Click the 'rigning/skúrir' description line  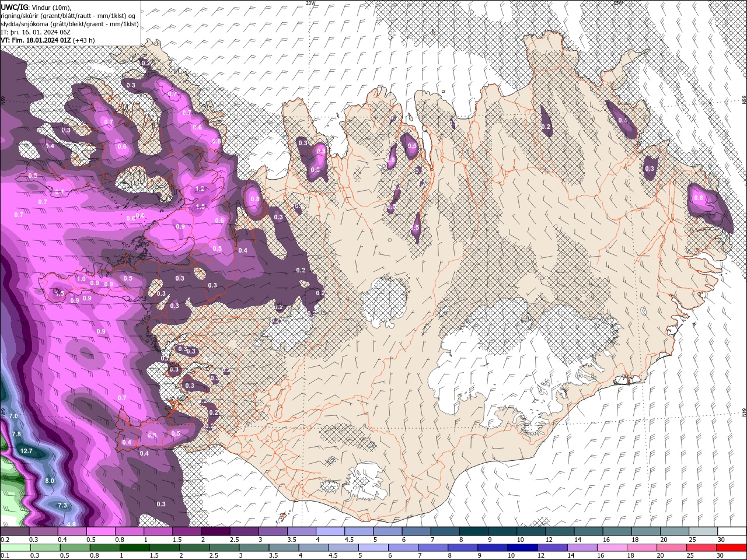(69, 15)
